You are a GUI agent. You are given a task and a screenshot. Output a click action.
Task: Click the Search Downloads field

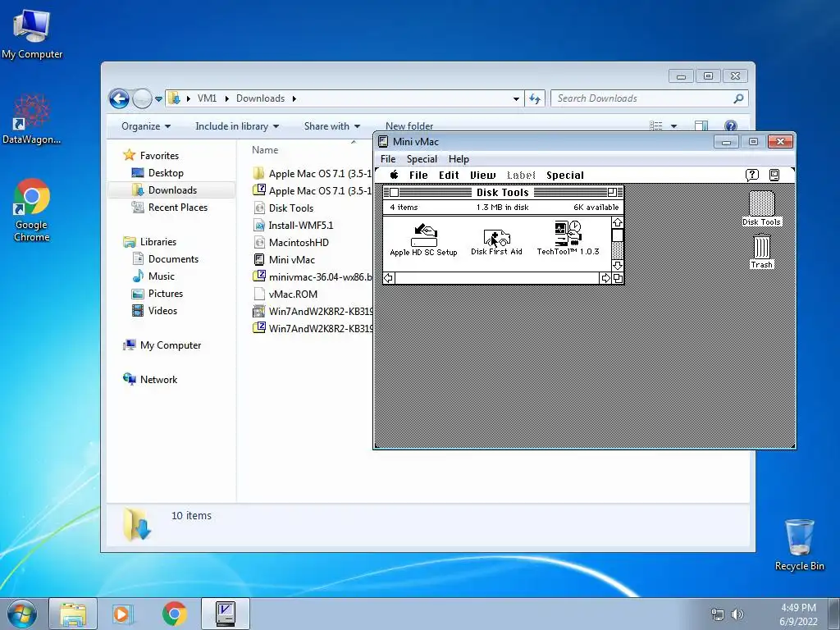[x=650, y=98]
